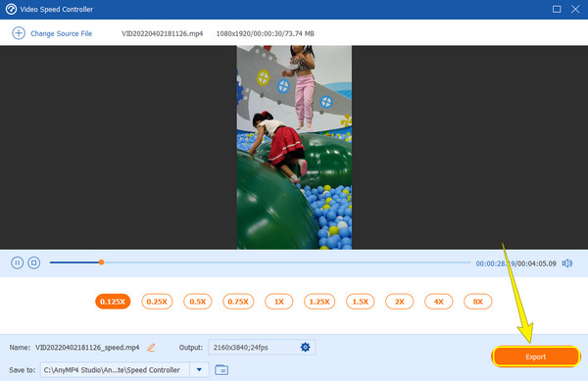Click the orange playback position handle
Image resolution: width=588 pixels, height=381 pixels.
pos(101,262)
